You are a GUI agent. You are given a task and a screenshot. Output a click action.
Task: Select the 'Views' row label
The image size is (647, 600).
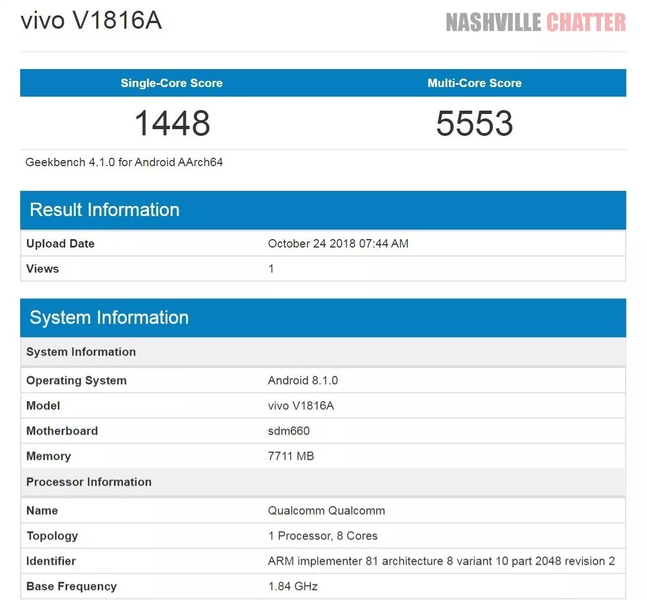click(43, 269)
